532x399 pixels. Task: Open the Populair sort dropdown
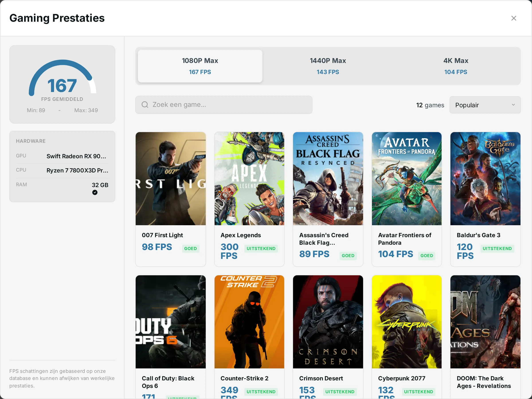(x=485, y=105)
